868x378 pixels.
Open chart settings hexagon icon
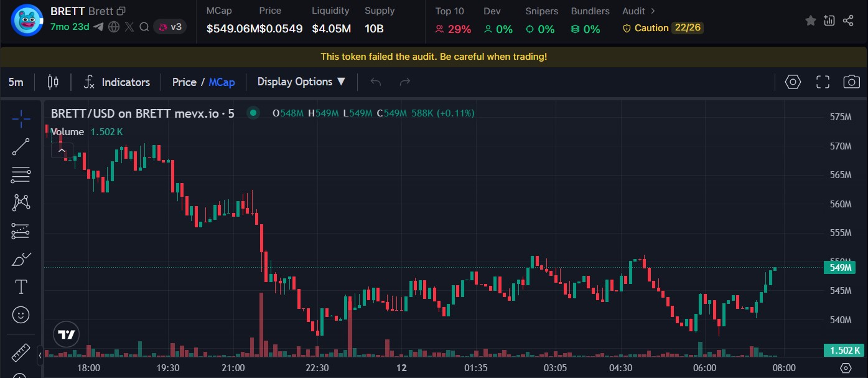pos(792,82)
